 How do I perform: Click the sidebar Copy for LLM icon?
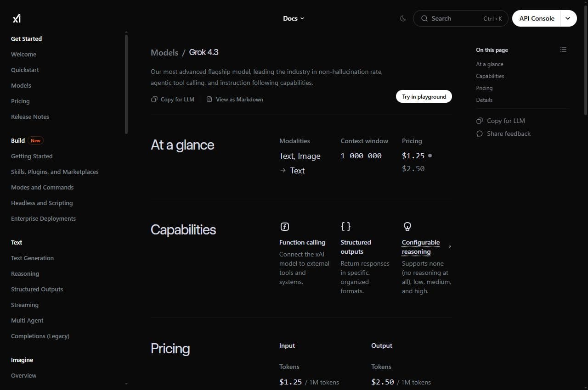(480, 121)
